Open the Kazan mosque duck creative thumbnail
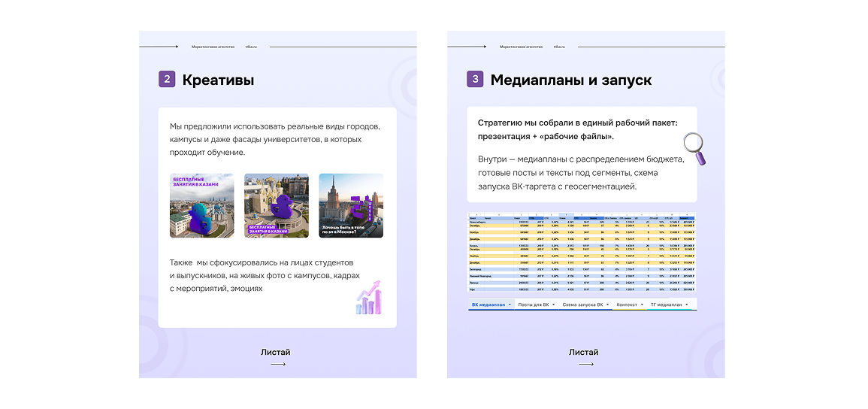868x409 pixels. 202,206
